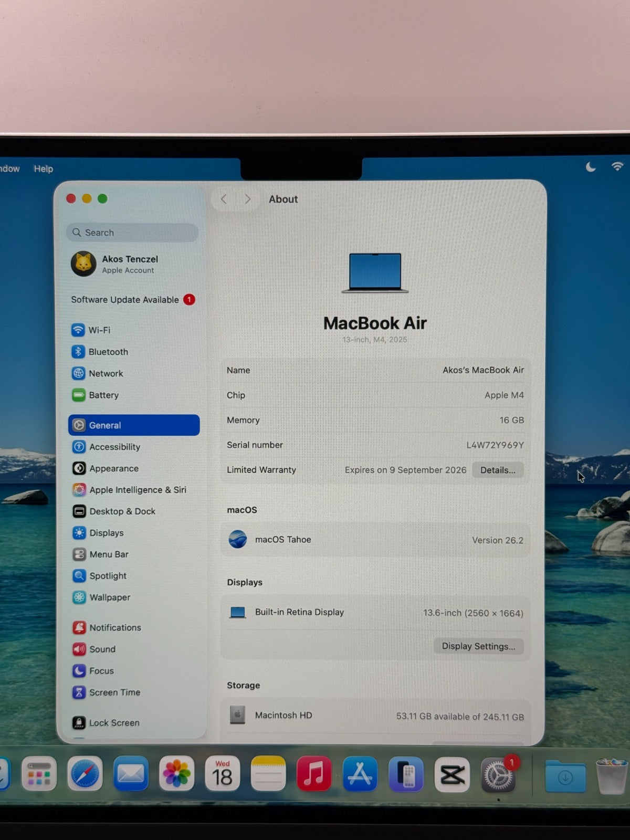Viewport: 630px width, 840px height.
Task: Open Software Update Available notice
Action: [133, 300]
